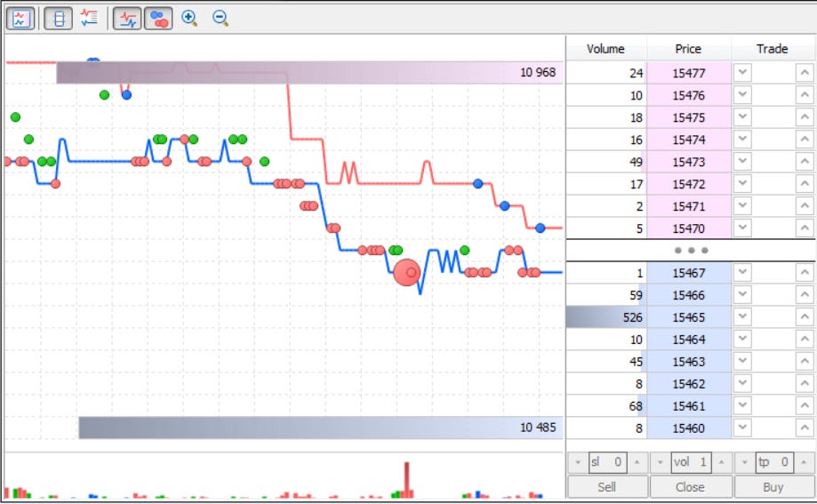Click the down arrow in the 15462 row
This screenshot has height=504, width=817.
(742, 383)
